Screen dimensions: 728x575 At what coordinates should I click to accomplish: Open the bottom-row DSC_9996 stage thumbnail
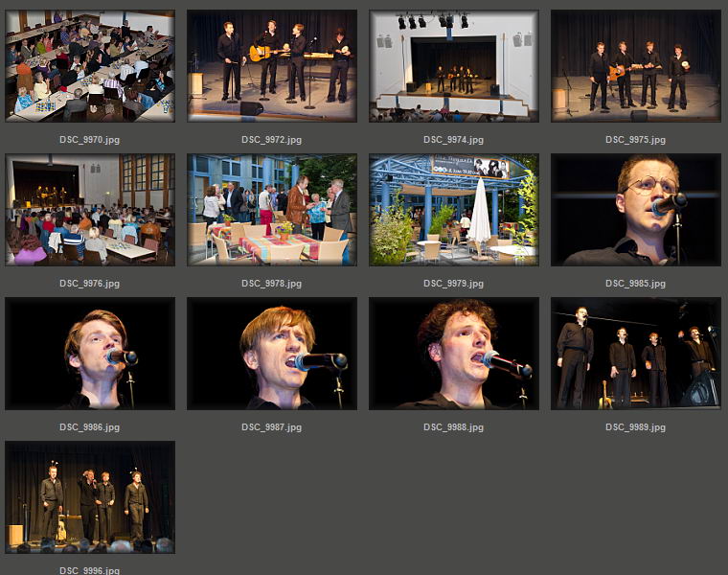click(x=89, y=497)
